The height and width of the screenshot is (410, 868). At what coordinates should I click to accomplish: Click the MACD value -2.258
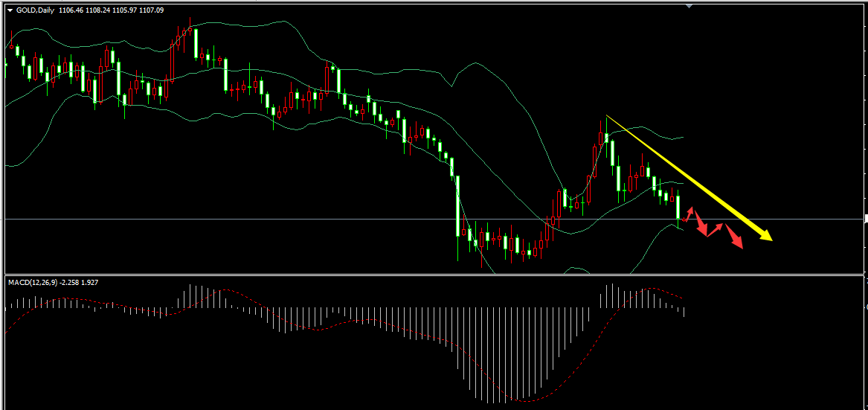click(x=69, y=282)
